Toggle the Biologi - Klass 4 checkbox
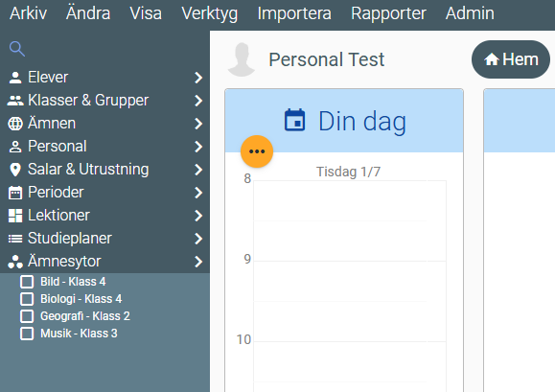This screenshot has height=392, width=555. pyautogui.click(x=27, y=299)
